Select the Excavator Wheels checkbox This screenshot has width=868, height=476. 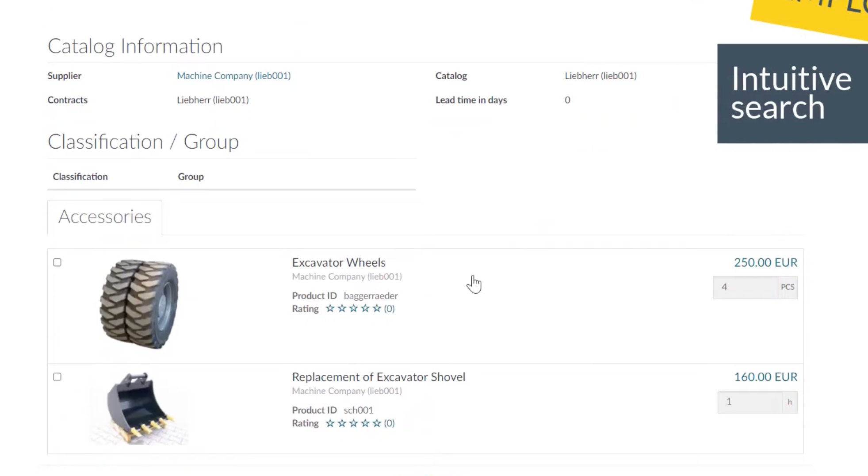point(57,262)
